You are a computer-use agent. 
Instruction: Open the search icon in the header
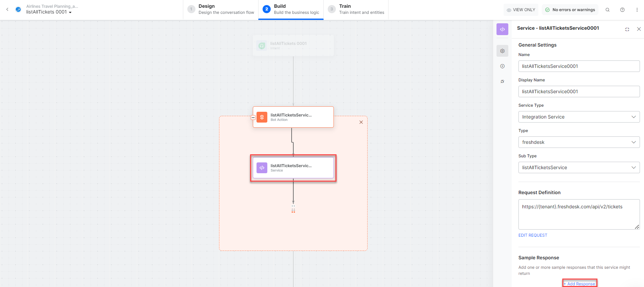pos(608,10)
